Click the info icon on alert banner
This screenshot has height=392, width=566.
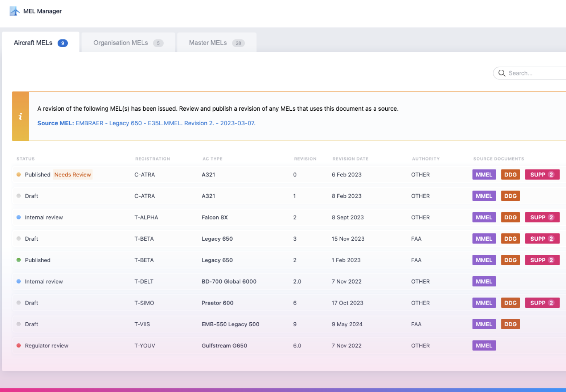[20, 116]
